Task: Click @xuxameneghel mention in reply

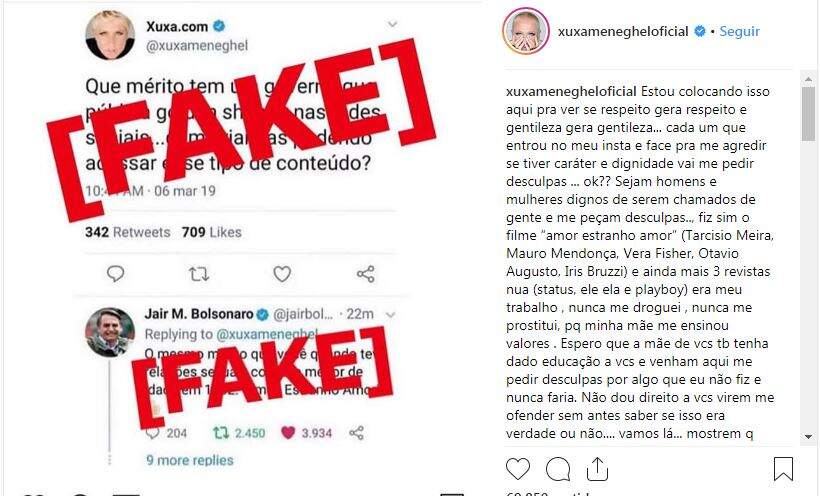Action: point(267,334)
